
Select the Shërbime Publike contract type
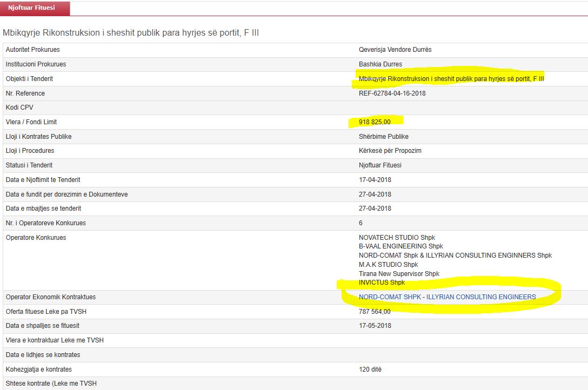pyautogui.click(x=384, y=137)
